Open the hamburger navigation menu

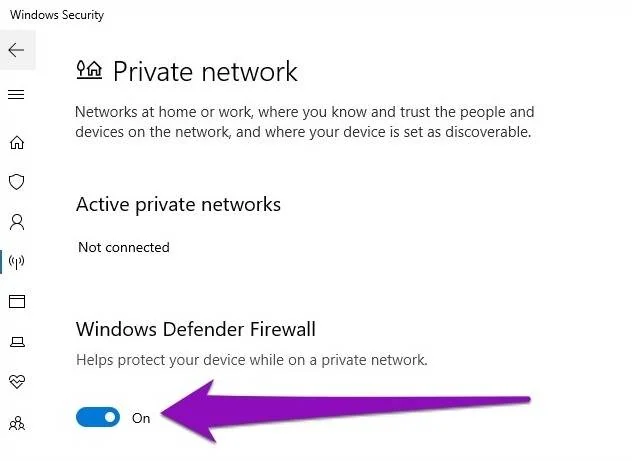click(16, 94)
